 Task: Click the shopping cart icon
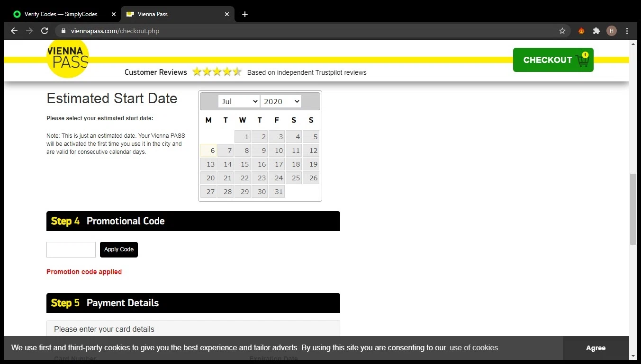[x=583, y=60]
